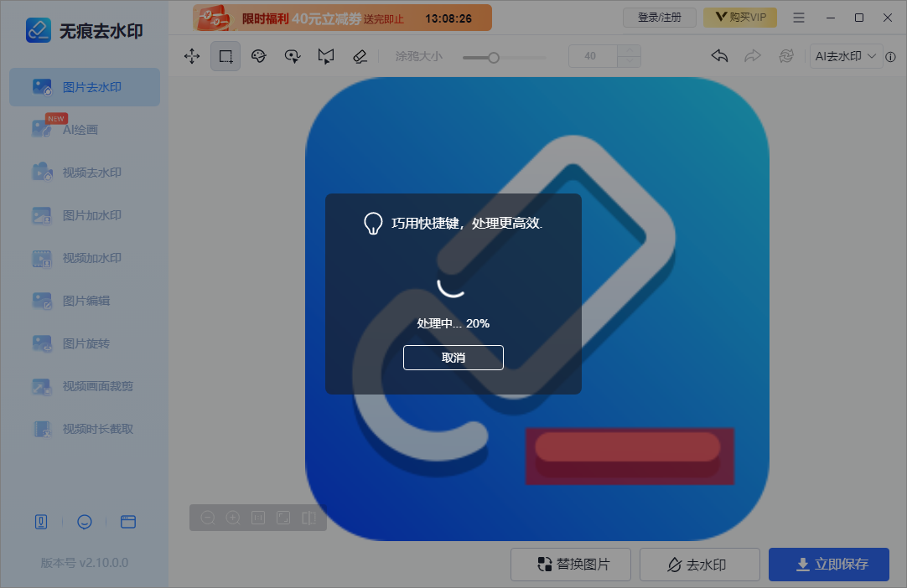Viewport: 907px width, 588px height.
Task: Click the zoom in magnifier icon
Action: [233, 518]
